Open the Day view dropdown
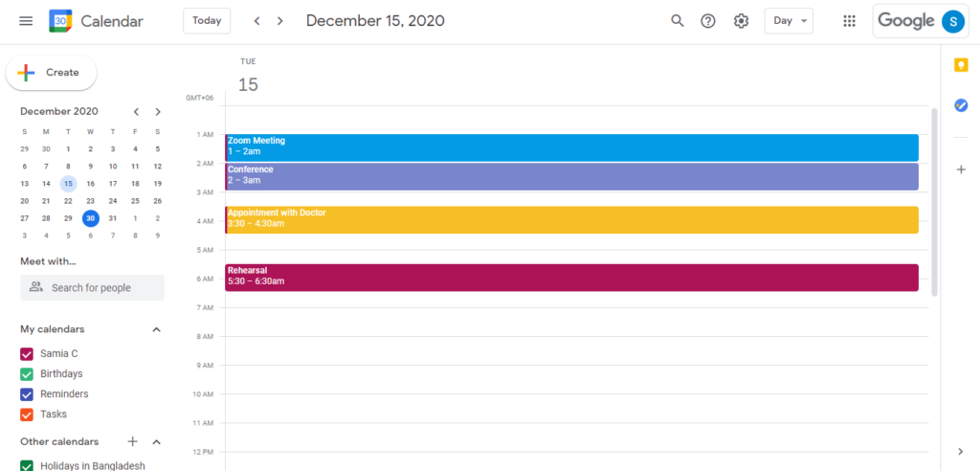 tap(789, 21)
